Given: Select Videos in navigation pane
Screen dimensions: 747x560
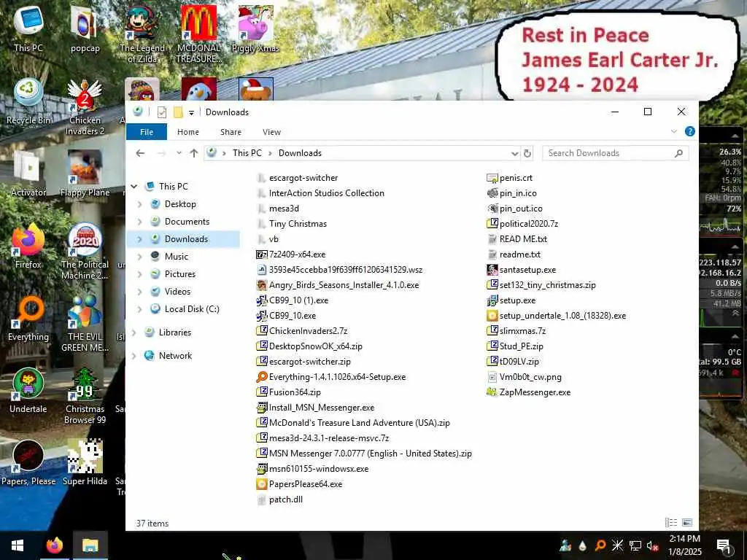Looking at the screenshot, I should click(x=177, y=292).
